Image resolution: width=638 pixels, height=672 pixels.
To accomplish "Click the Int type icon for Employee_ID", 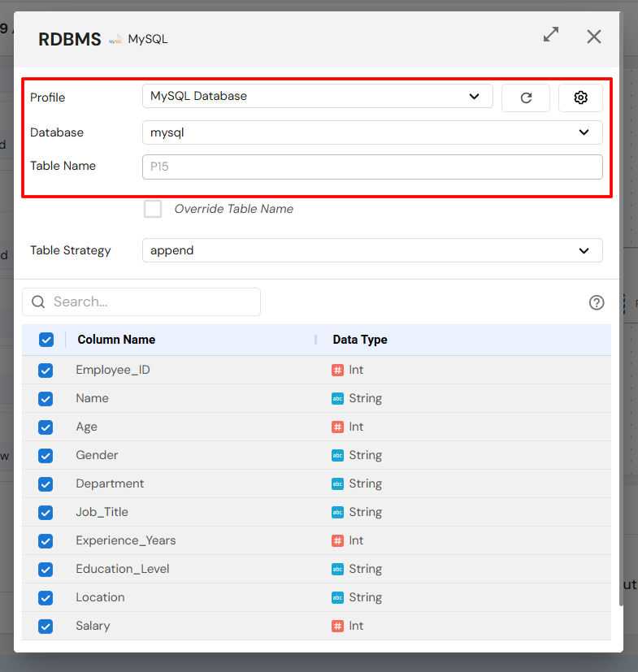I will tap(337, 370).
